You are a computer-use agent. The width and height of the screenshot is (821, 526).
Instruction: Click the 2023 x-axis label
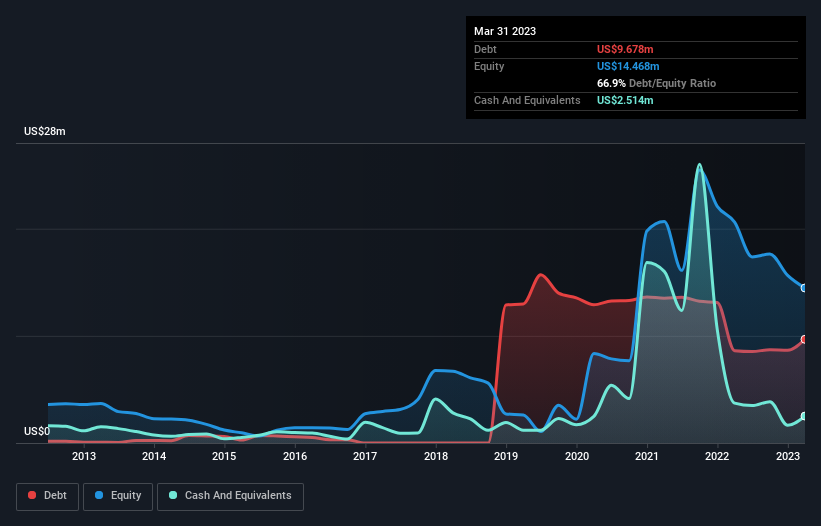tap(787, 456)
